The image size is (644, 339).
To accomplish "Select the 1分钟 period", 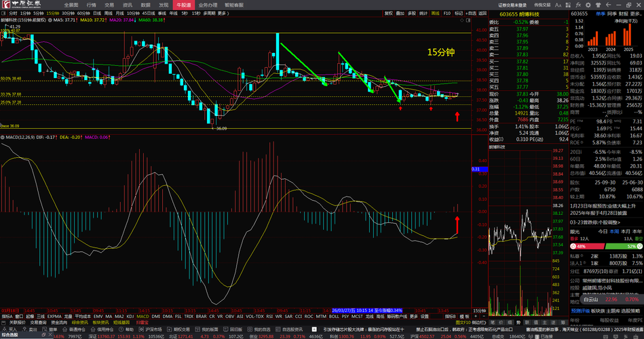I will click(x=26, y=14).
